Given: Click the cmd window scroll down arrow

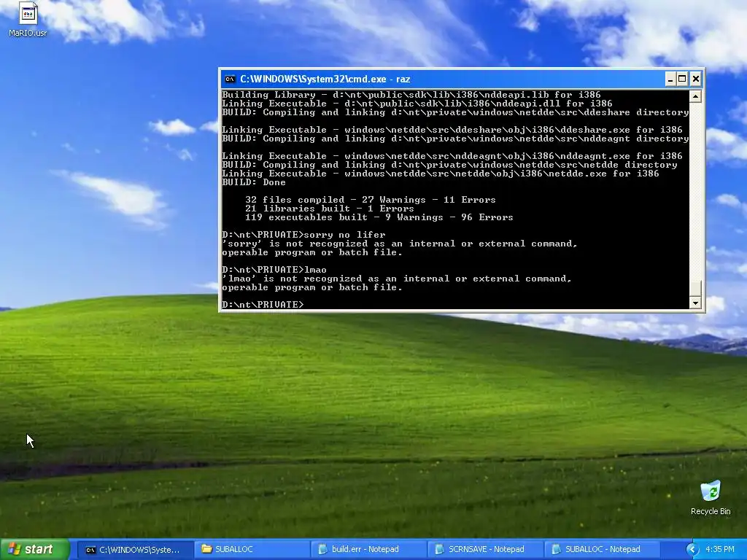Looking at the screenshot, I should (695, 303).
